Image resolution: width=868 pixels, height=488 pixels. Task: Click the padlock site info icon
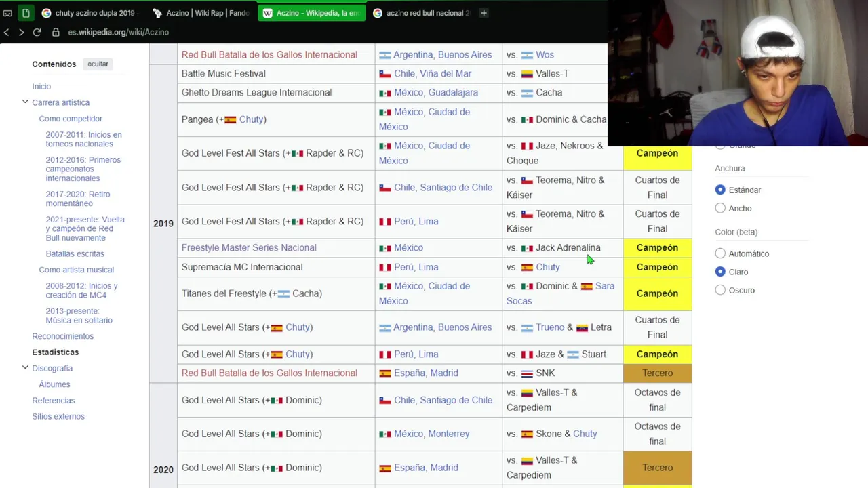click(56, 32)
